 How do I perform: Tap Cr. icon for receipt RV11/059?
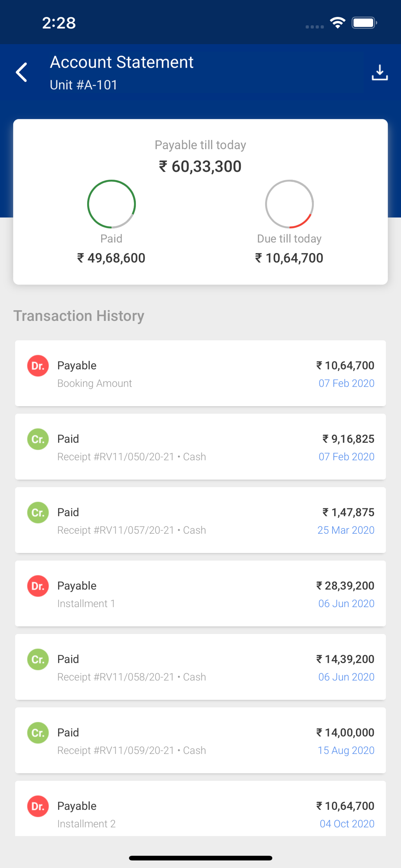click(38, 733)
